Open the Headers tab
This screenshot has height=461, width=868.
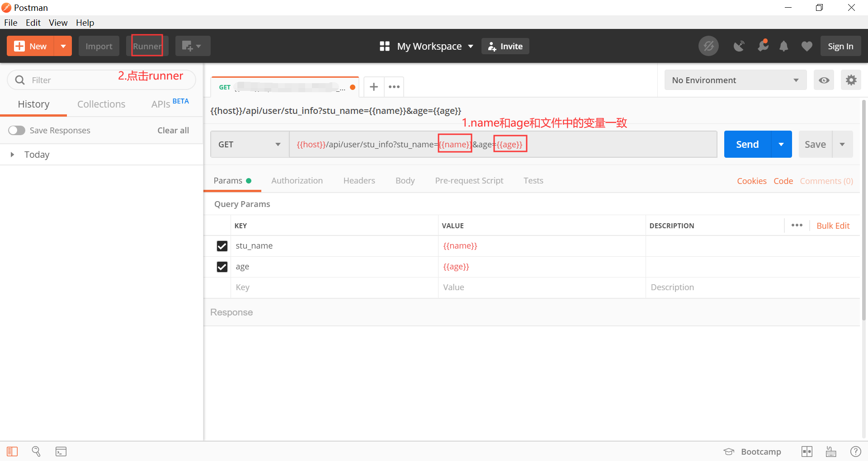(x=359, y=180)
